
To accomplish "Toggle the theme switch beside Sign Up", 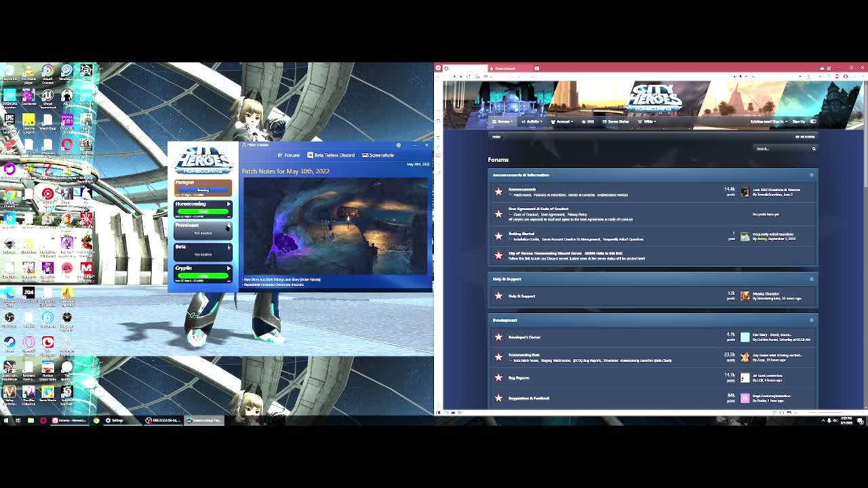I will 813,122.
